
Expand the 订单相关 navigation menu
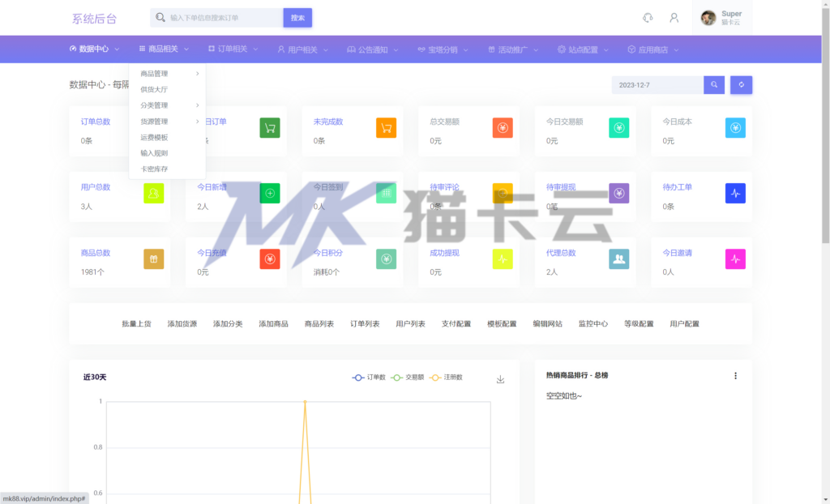click(x=233, y=49)
